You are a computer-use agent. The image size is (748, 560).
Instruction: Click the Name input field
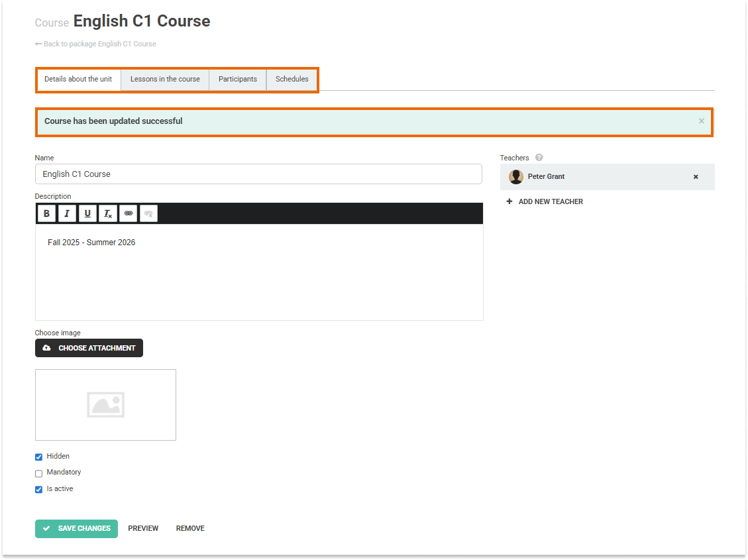click(x=258, y=174)
